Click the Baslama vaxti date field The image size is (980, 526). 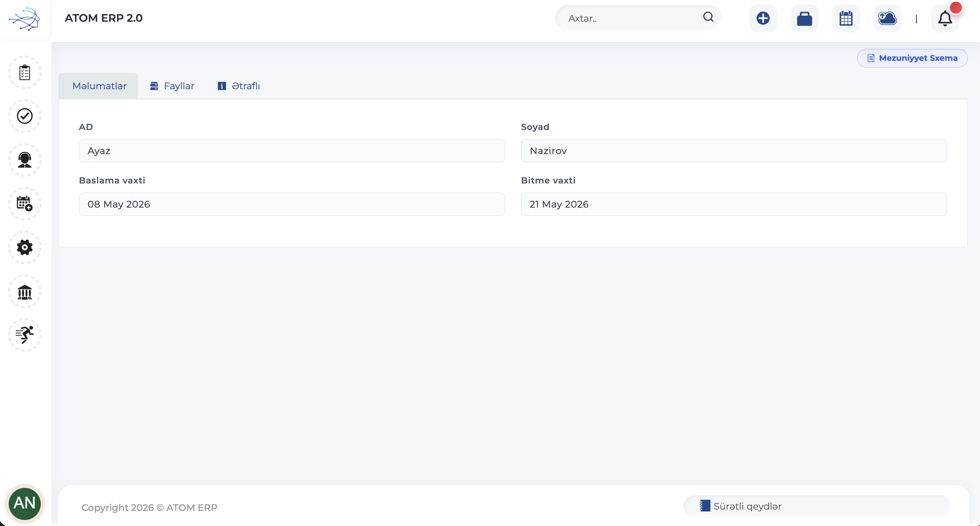(292, 205)
